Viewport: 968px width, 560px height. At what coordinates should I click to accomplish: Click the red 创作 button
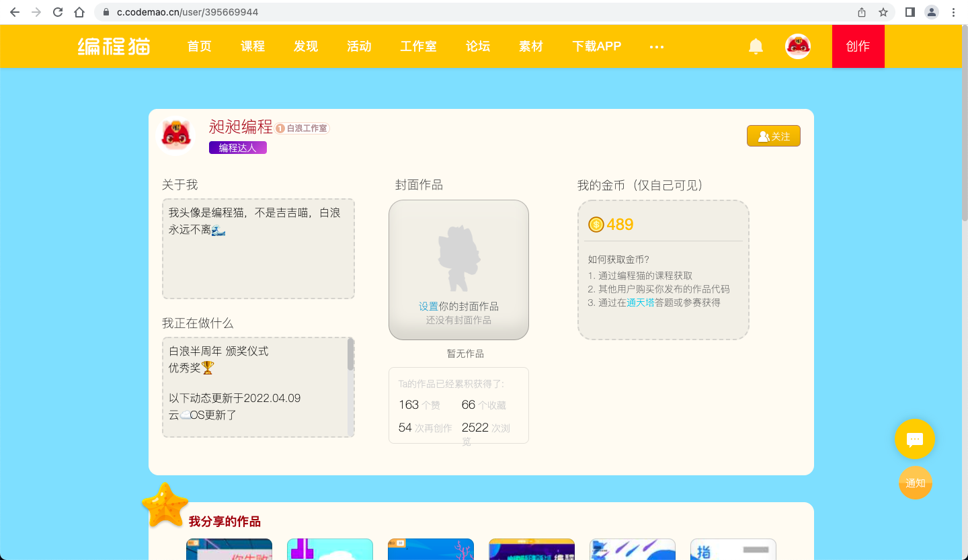858,46
